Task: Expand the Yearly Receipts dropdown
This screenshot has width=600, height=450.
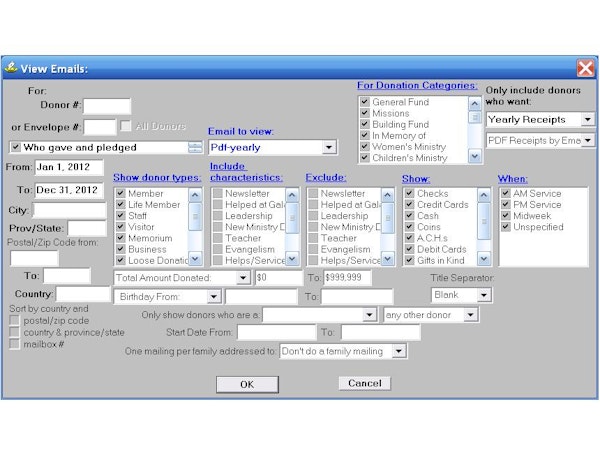Action: pyautogui.click(x=587, y=119)
